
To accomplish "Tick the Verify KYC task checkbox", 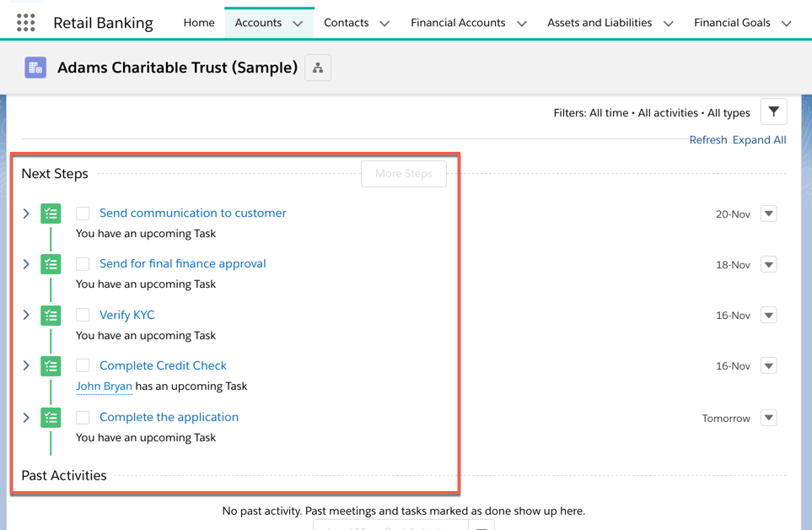I will 83,316.
